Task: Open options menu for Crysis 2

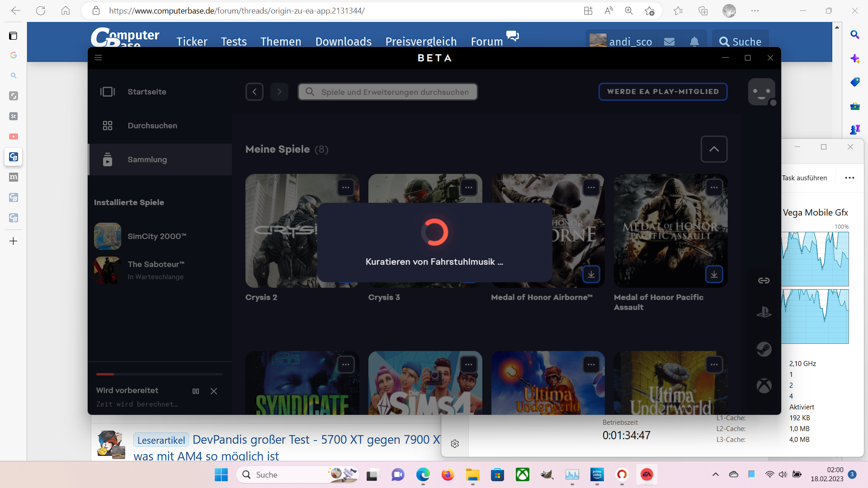Action: tap(346, 188)
